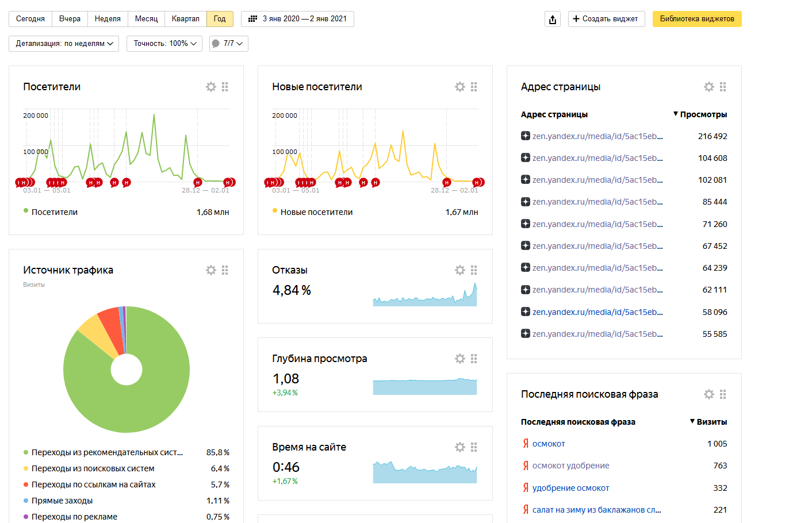Click Глубина просмотра sparkline chart
Viewport: 812px width, 523px height.
tap(425, 386)
